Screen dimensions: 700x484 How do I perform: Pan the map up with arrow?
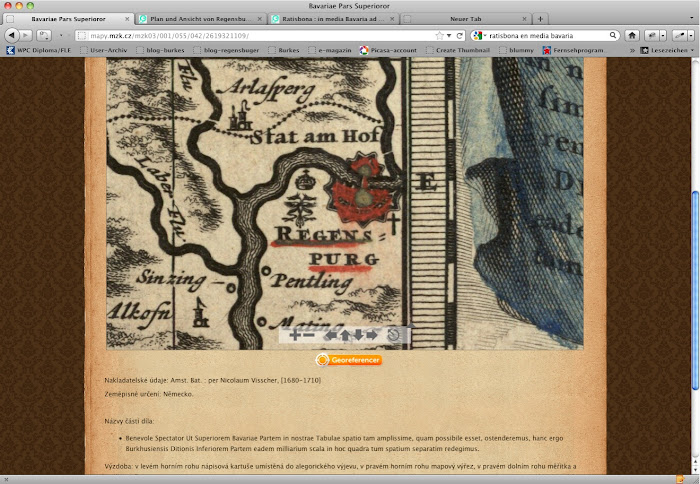345,335
